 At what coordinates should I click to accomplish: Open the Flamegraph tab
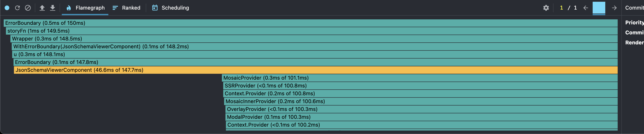[x=85, y=8]
